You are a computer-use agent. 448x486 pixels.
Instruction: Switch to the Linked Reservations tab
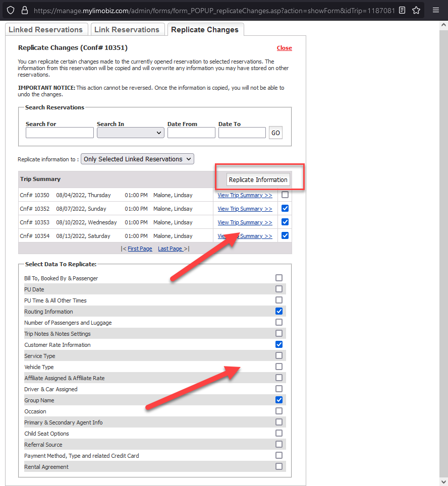[x=45, y=30]
